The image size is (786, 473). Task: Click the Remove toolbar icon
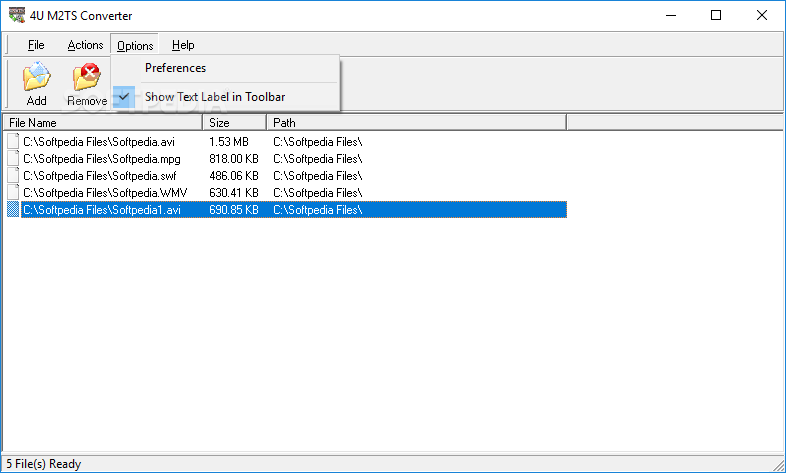(87, 77)
